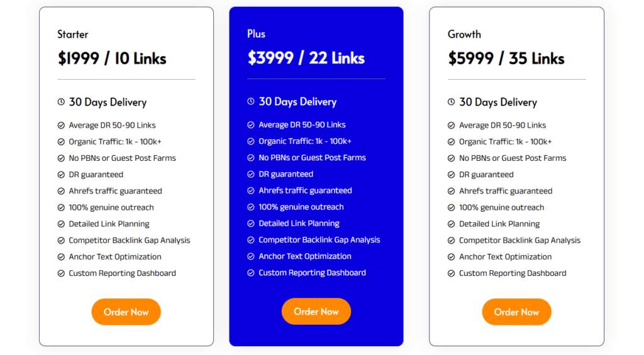Click the clock icon in the Growth plan
644x355 pixels.
pos(451,102)
